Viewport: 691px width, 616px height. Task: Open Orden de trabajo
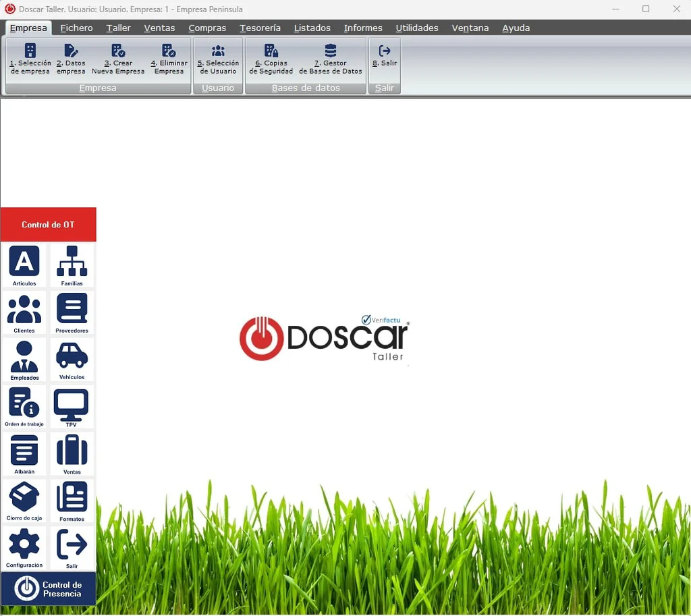tap(24, 407)
